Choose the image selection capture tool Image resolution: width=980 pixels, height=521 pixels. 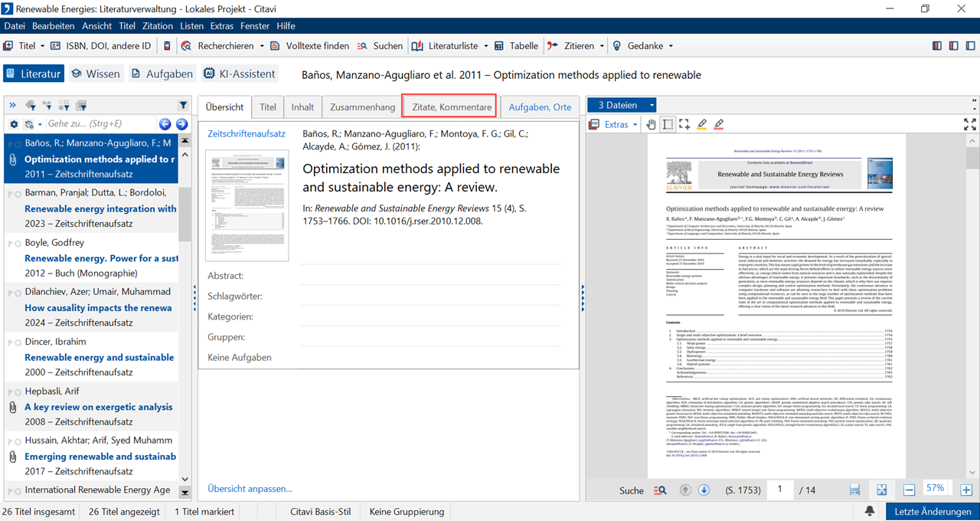pos(684,124)
